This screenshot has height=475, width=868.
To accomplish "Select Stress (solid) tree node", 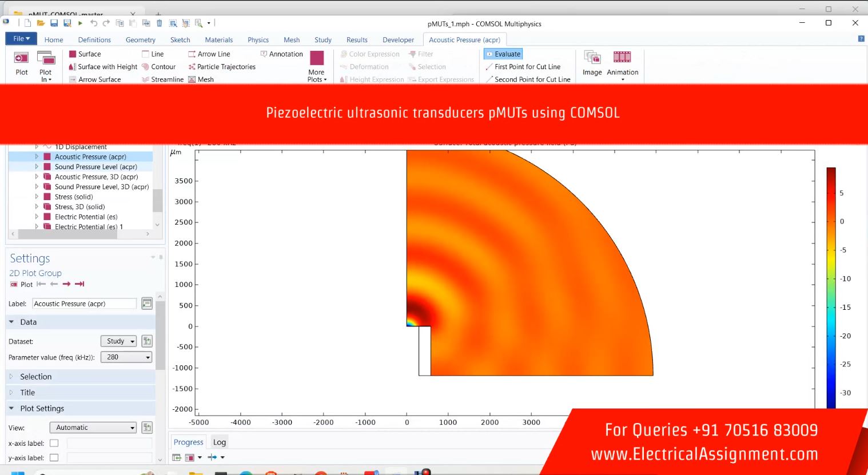I will (74, 197).
